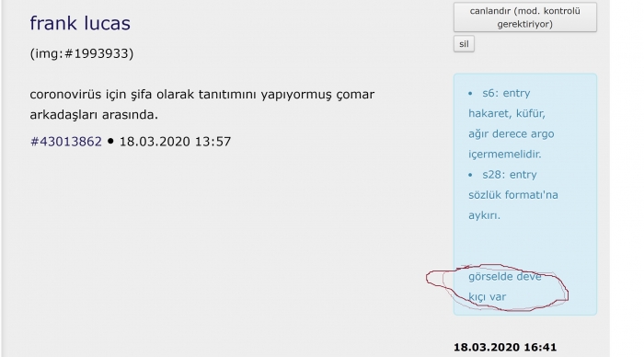644x357 pixels.
Task: Click the entry timestamp 18.03.2020 13:57
Action: tap(175, 142)
